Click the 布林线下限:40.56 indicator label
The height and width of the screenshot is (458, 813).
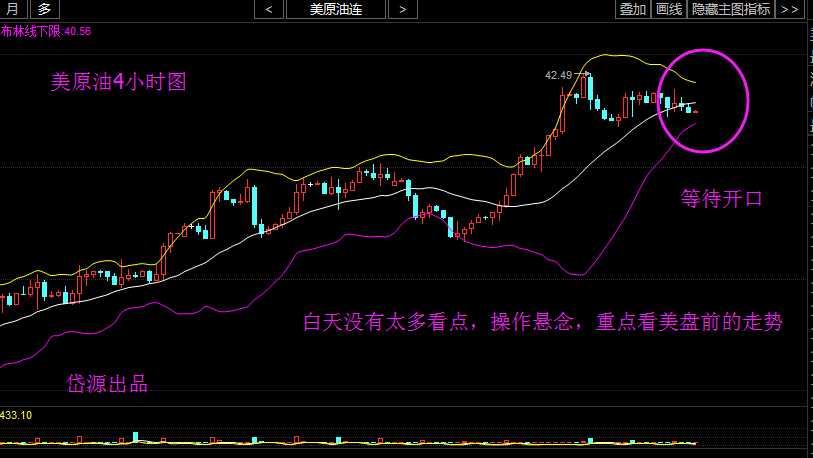[x=46, y=32]
